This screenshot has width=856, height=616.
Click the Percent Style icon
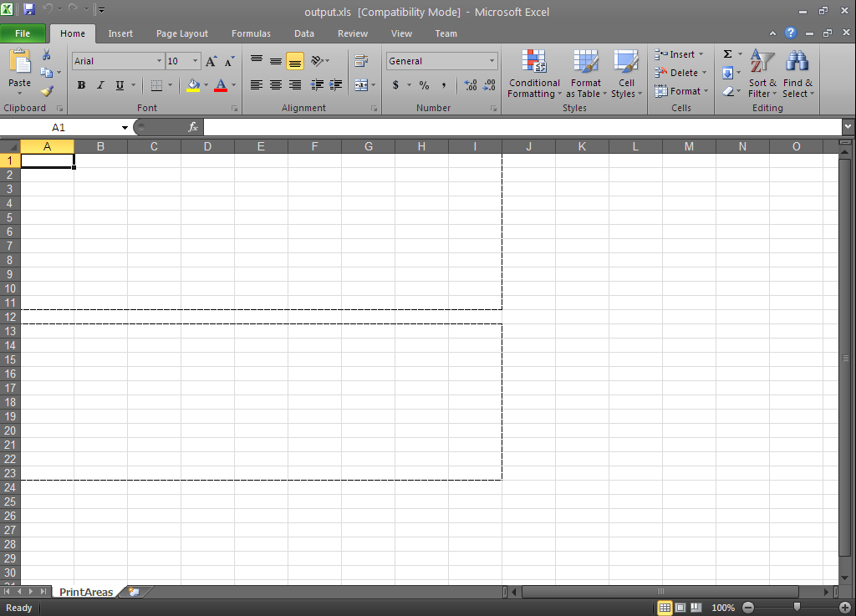pyautogui.click(x=423, y=85)
